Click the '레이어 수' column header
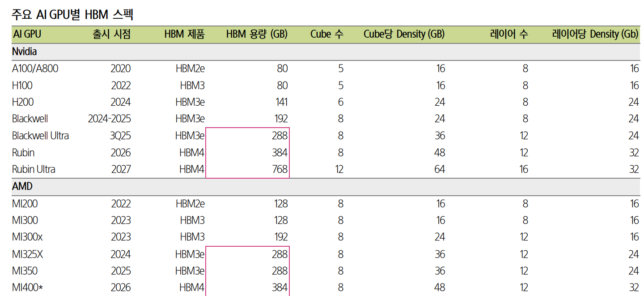The height and width of the screenshot is (296, 644). [509, 34]
